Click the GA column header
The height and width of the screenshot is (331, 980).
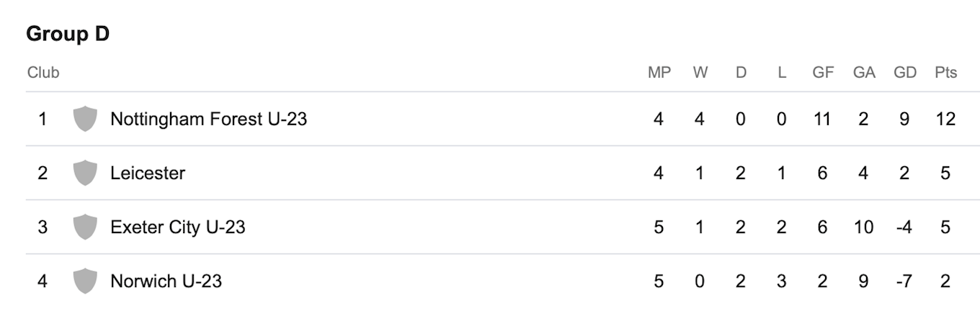tap(864, 73)
